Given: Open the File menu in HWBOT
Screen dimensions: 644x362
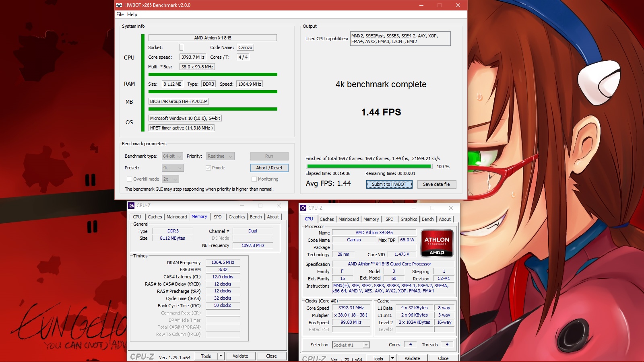Looking at the screenshot, I should point(120,14).
